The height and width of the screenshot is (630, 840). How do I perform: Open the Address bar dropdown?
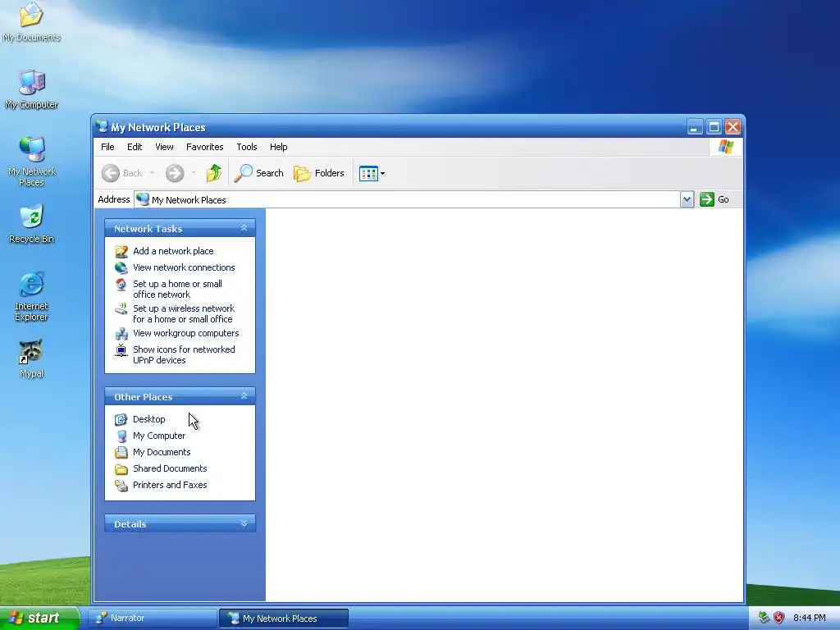pyautogui.click(x=687, y=200)
